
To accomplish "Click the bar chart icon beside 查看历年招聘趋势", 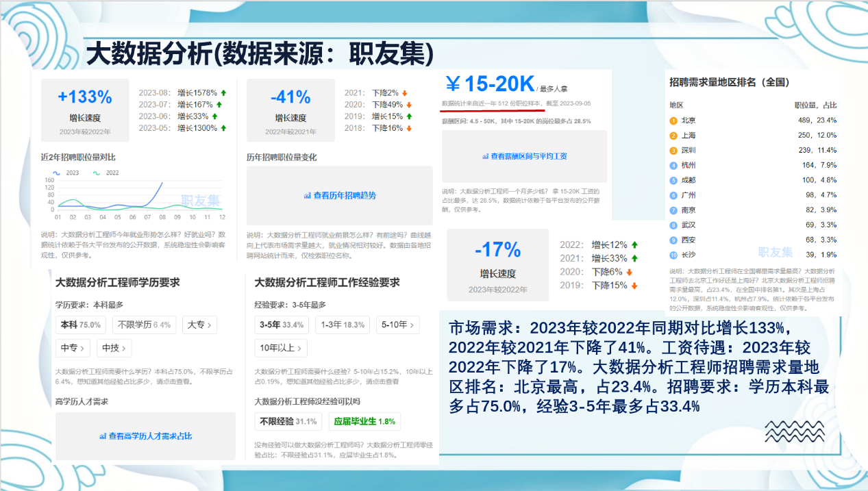I will (x=307, y=196).
